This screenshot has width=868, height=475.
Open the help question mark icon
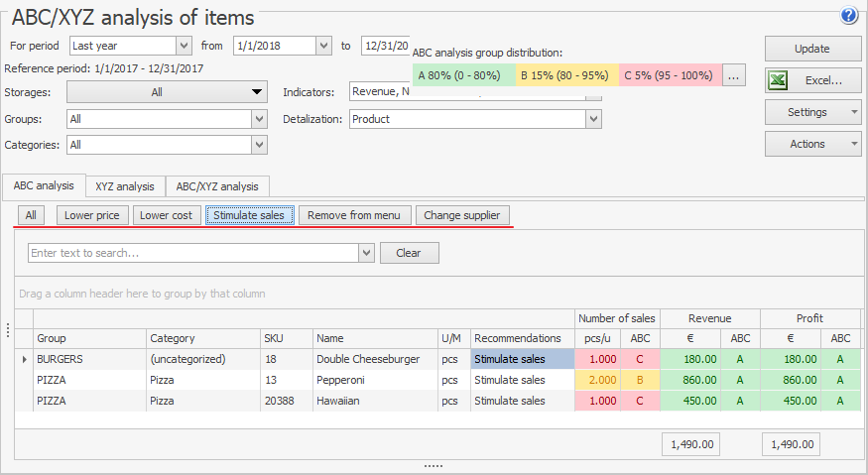(x=848, y=16)
